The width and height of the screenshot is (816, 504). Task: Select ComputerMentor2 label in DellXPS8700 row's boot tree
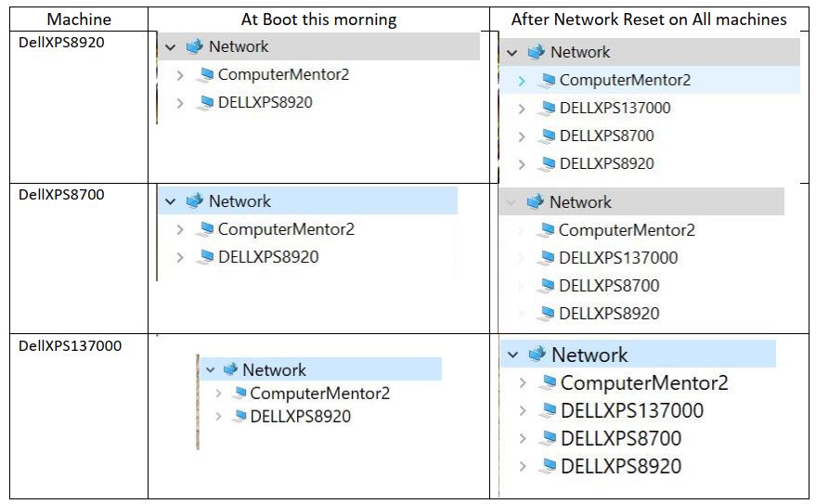[x=286, y=229]
